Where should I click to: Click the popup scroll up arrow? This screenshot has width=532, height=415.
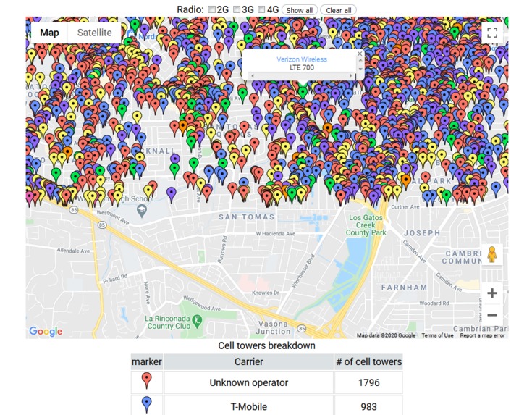360,60
